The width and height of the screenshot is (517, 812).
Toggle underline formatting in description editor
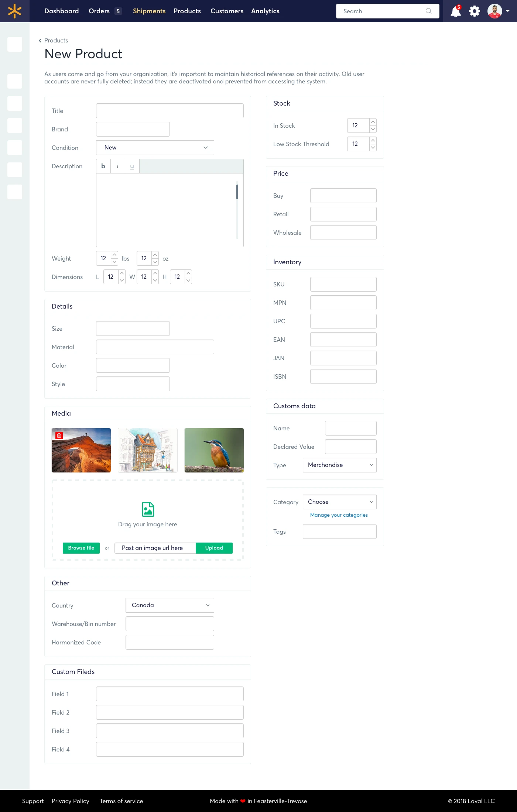click(x=132, y=166)
